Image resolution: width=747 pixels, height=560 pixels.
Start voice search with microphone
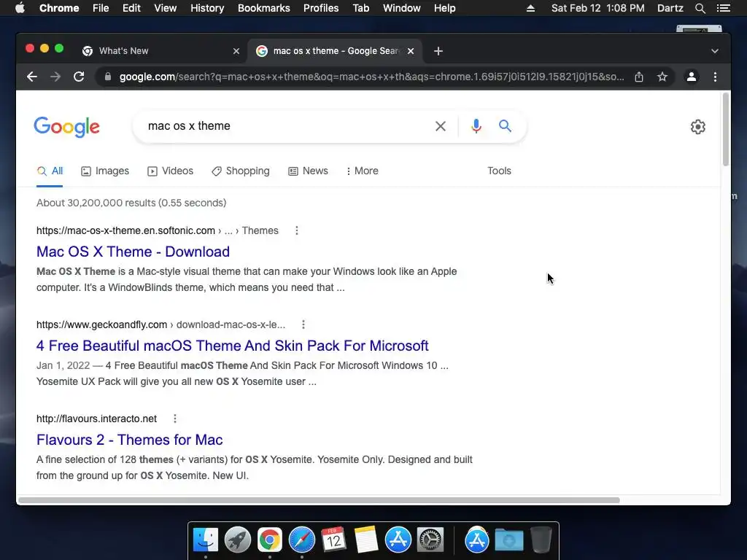pos(476,126)
